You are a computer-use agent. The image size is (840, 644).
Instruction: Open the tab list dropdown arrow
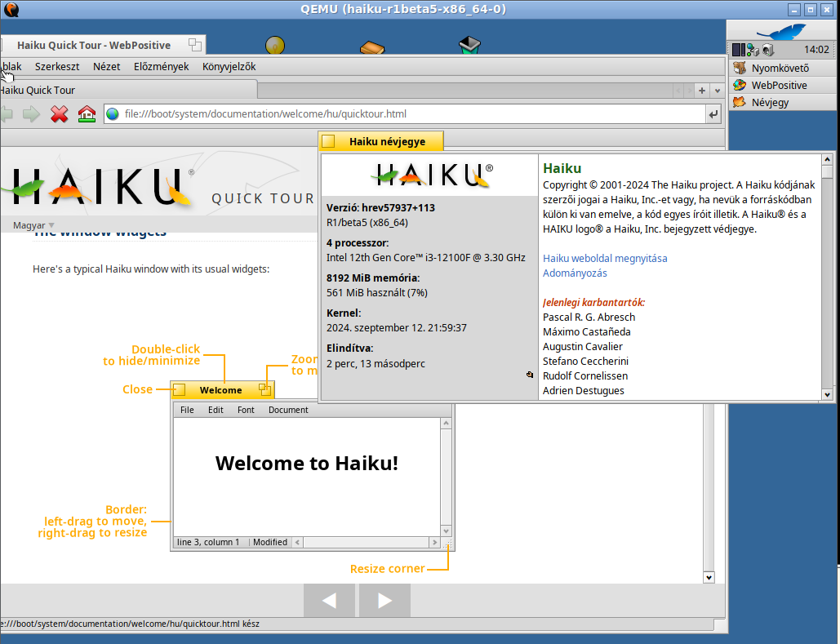(x=718, y=91)
